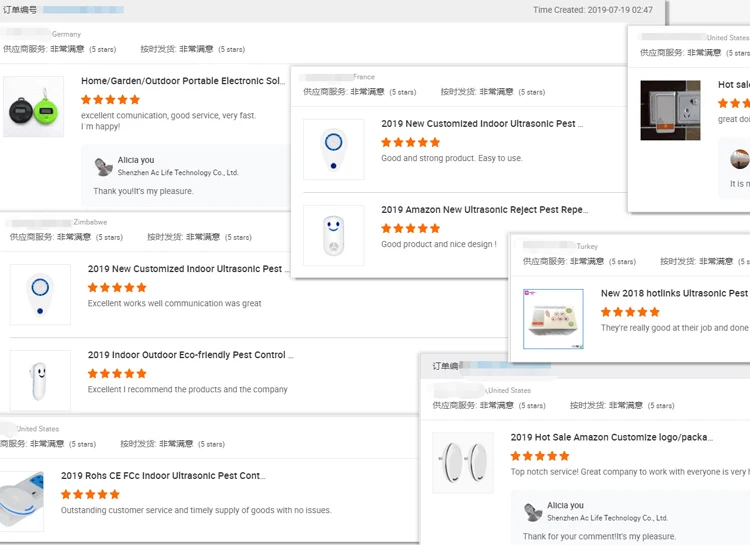The image size is (750, 550).
Task: Click the wall socket thumbnail in the top-right review
Action: point(670,110)
